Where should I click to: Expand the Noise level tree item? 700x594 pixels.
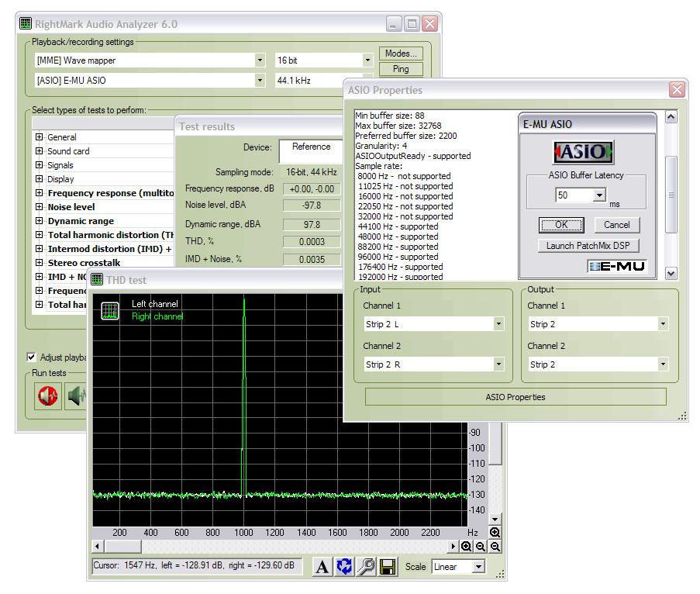point(39,207)
